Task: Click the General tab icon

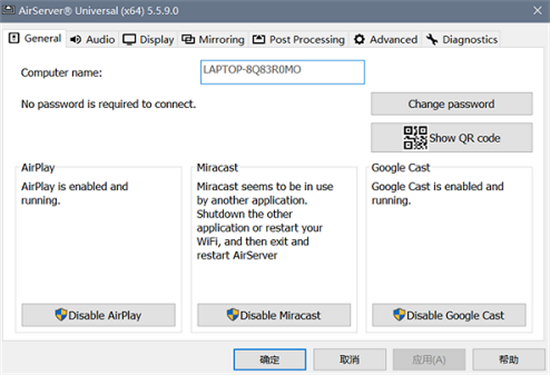Action: (x=14, y=38)
